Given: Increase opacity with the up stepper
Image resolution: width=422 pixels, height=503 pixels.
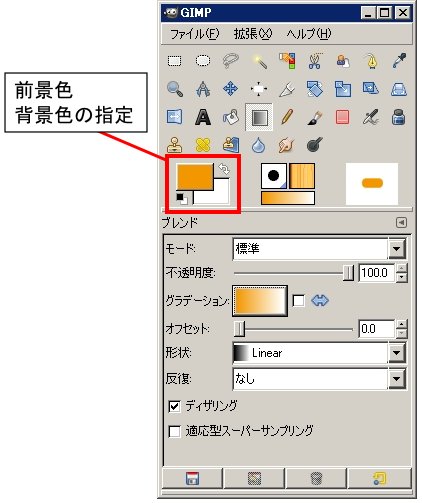Looking at the screenshot, I should point(402,268).
